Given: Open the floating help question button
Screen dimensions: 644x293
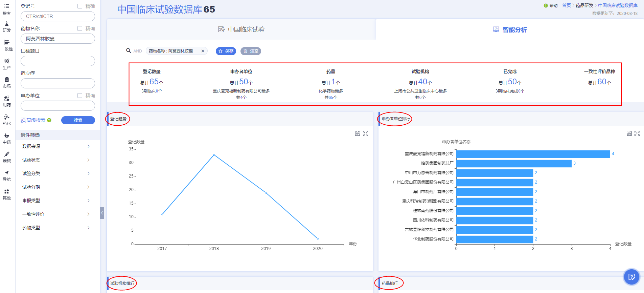Looking at the screenshot, I should point(631,277).
